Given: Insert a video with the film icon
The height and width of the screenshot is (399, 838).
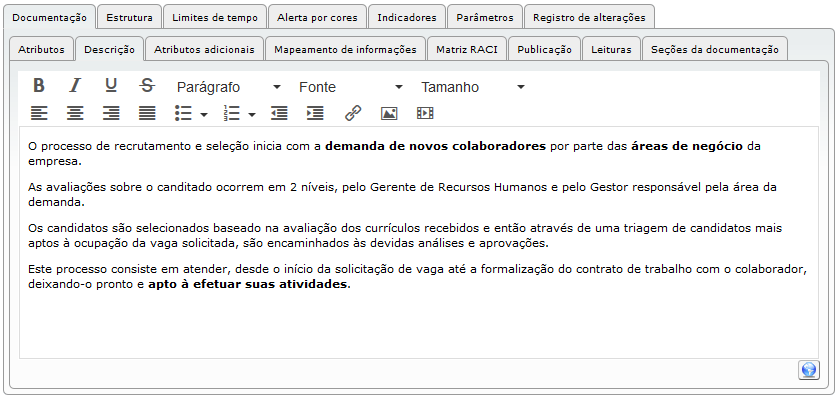Looking at the screenshot, I should tap(425, 113).
